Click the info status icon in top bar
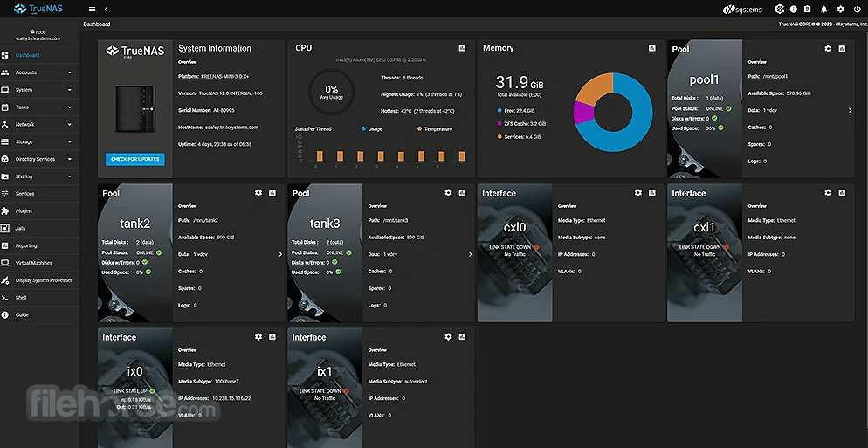The image size is (868, 448). tap(793, 9)
